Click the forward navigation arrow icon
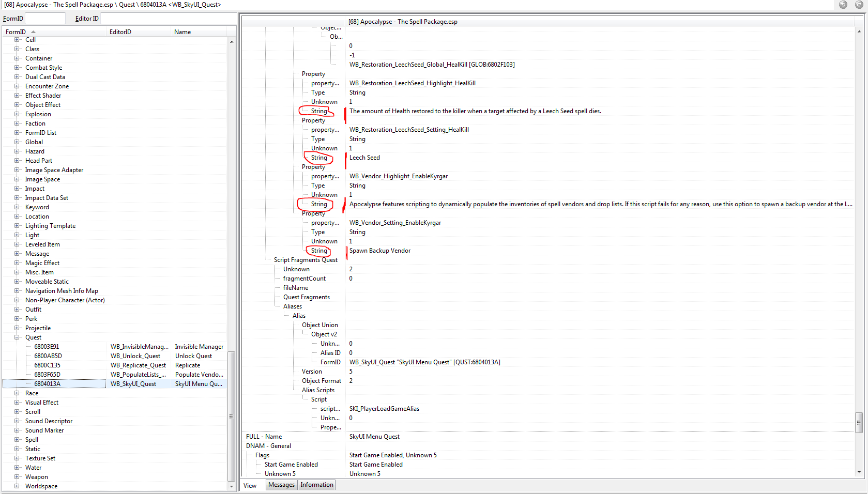Image resolution: width=868 pixels, height=494 pixels. [859, 5]
